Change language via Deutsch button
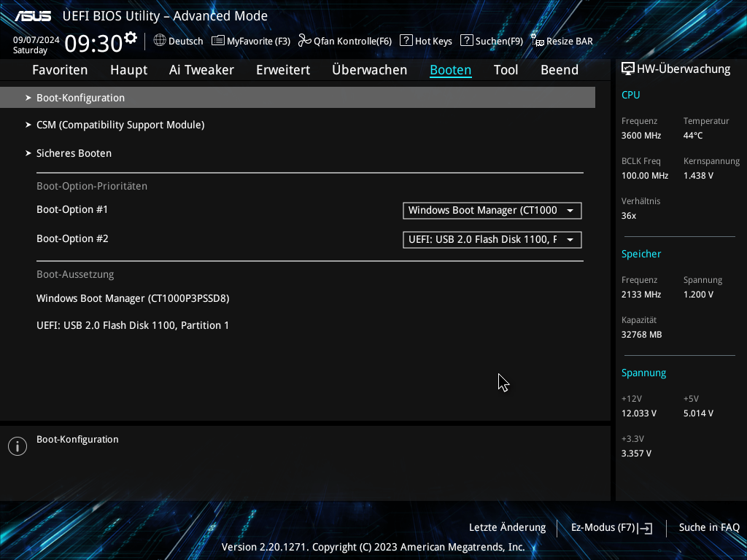This screenshot has width=747, height=560. (x=178, y=41)
